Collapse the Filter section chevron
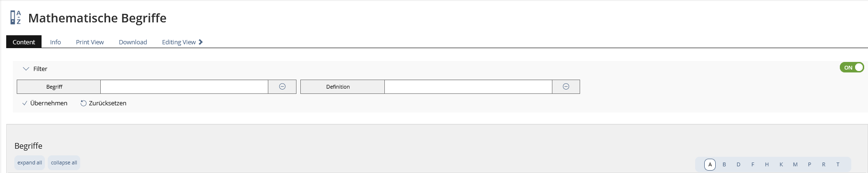Image resolution: width=868 pixels, height=173 pixels. [26, 69]
